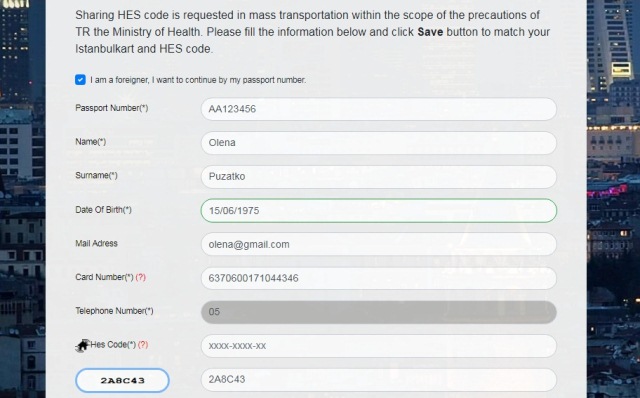Viewport: 640px width, 398px height.
Task: Uncheck the foreigner passport checkbox
Action: 80,80
